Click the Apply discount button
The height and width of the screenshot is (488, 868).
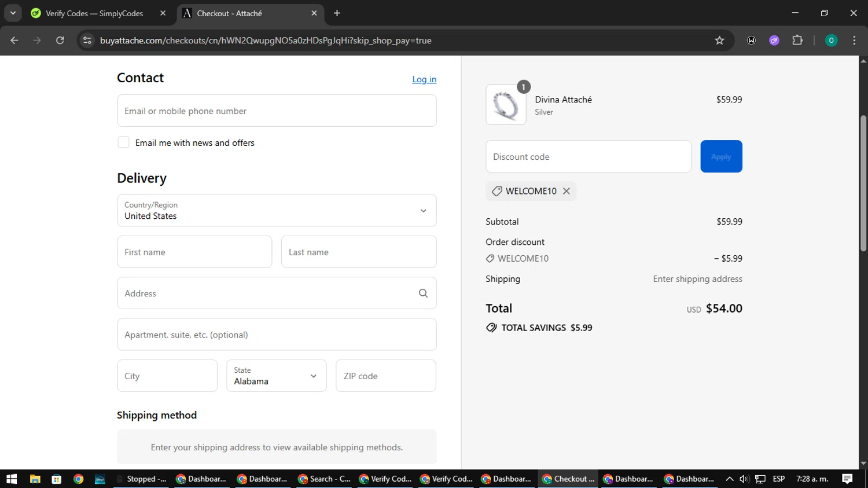721,156
